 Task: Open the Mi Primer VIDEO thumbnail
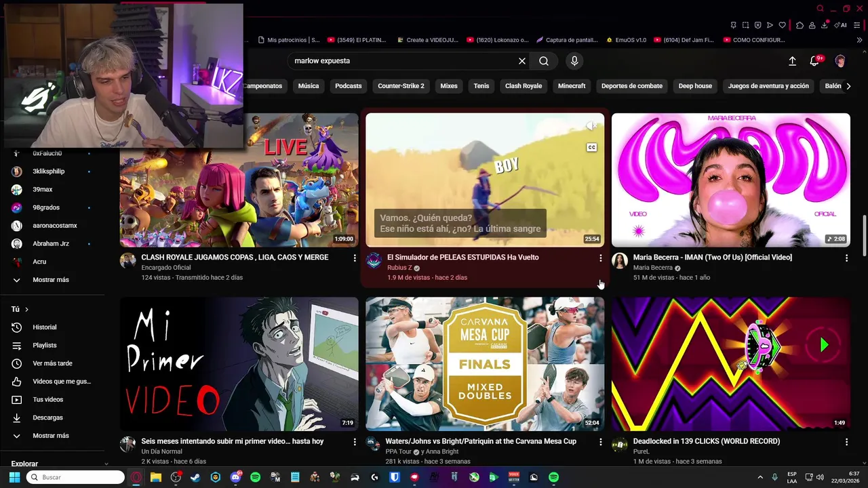(239, 364)
